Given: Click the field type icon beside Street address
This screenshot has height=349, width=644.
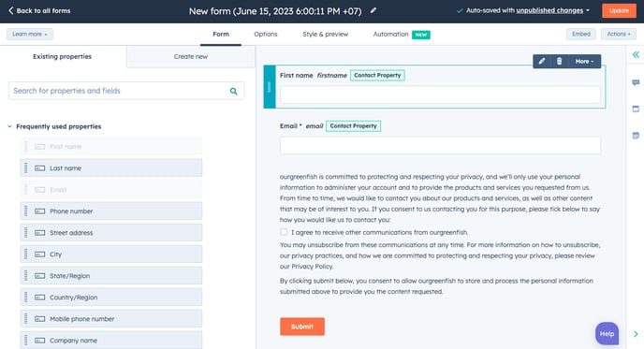Looking at the screenshot, I should coord(40,233).
